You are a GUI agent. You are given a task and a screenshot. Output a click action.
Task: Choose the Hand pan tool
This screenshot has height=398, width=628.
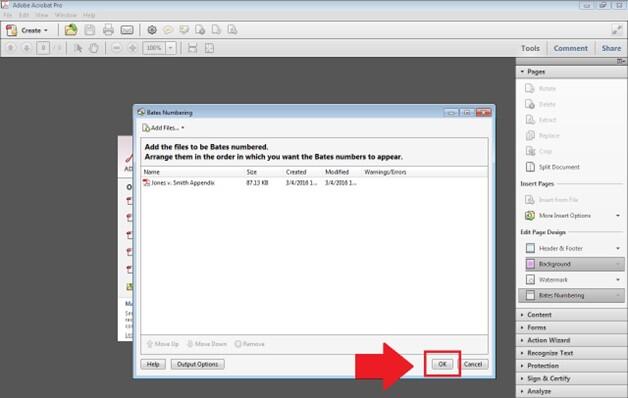coord(94,48)
